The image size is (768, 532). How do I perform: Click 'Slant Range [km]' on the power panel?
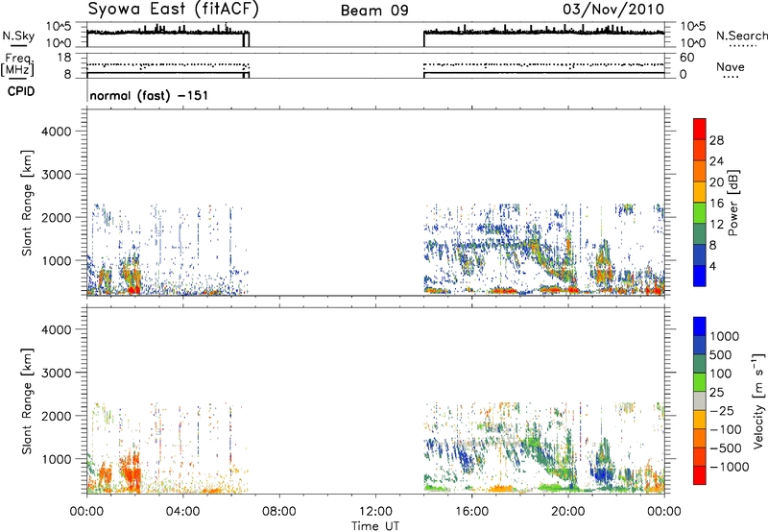(x=27, y=203)
